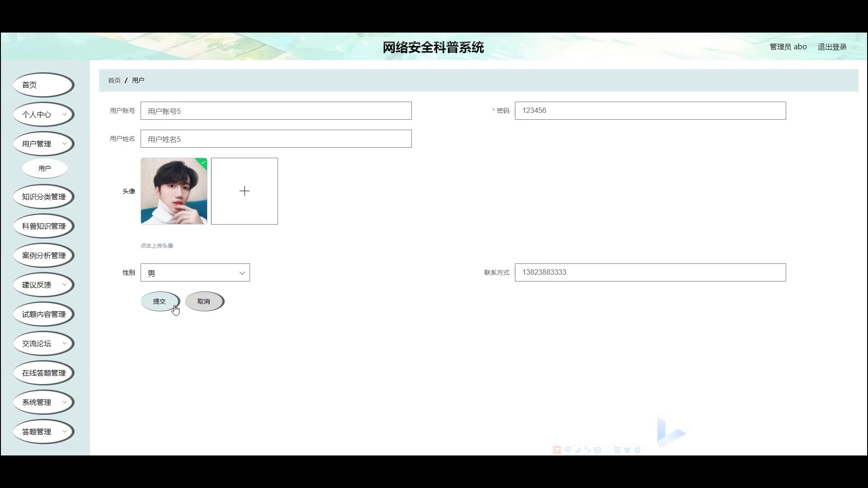Open 科普知识管理 in the sidebar
Viewport: 868px width, 488px height.
(43, 226)
